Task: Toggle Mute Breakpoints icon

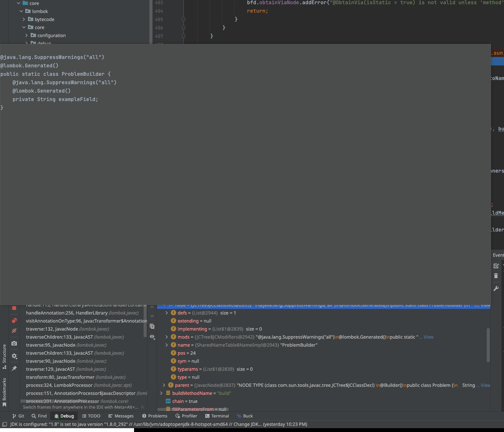Action: click(x=14, y=331)
